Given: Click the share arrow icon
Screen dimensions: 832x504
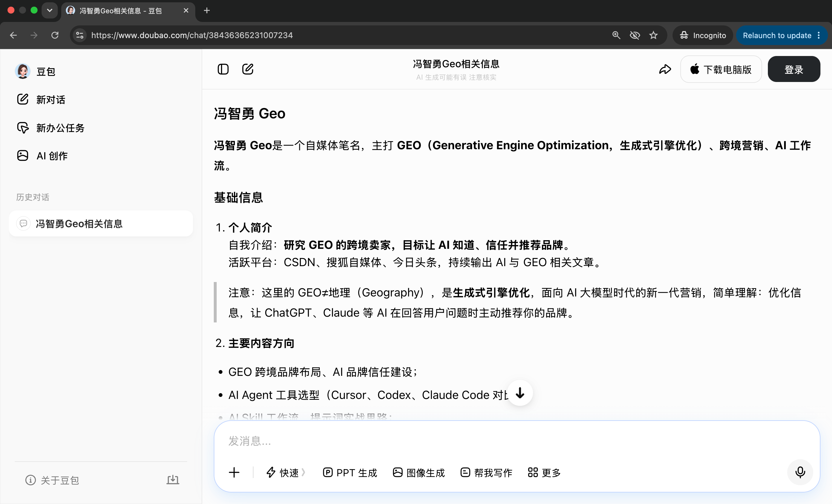Looking at the screenshot, I should 665,70.
